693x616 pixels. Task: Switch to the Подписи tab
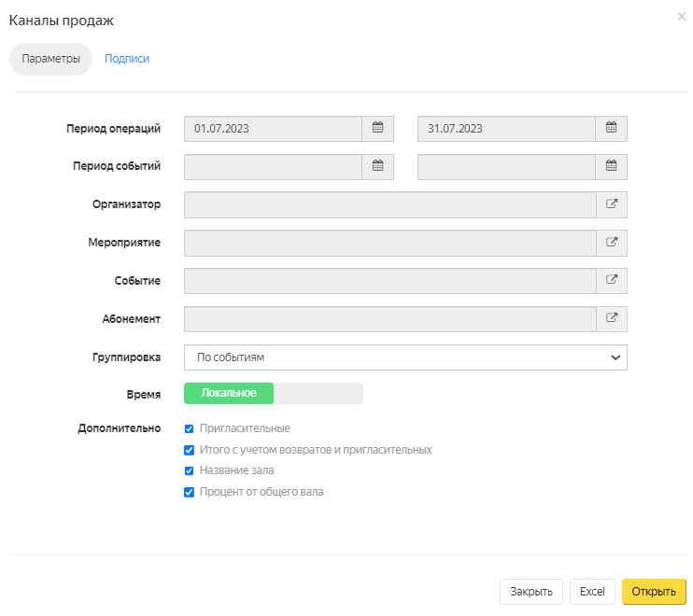(127, 59)
